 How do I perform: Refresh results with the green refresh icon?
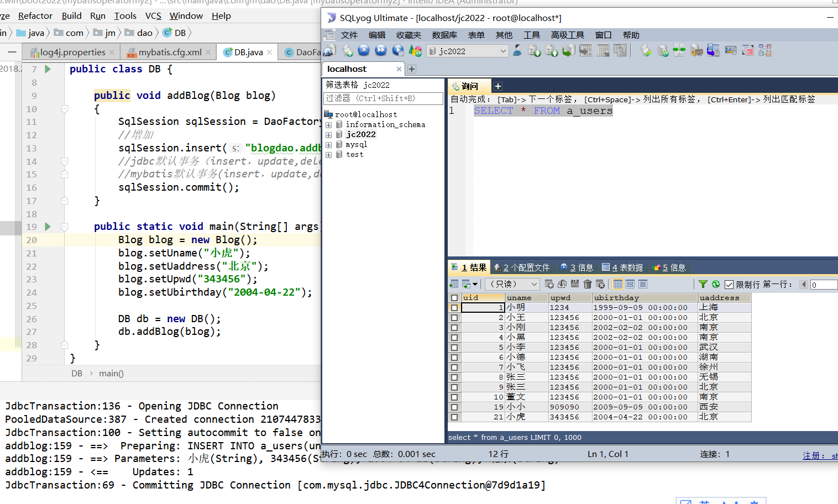pos(715,284)
